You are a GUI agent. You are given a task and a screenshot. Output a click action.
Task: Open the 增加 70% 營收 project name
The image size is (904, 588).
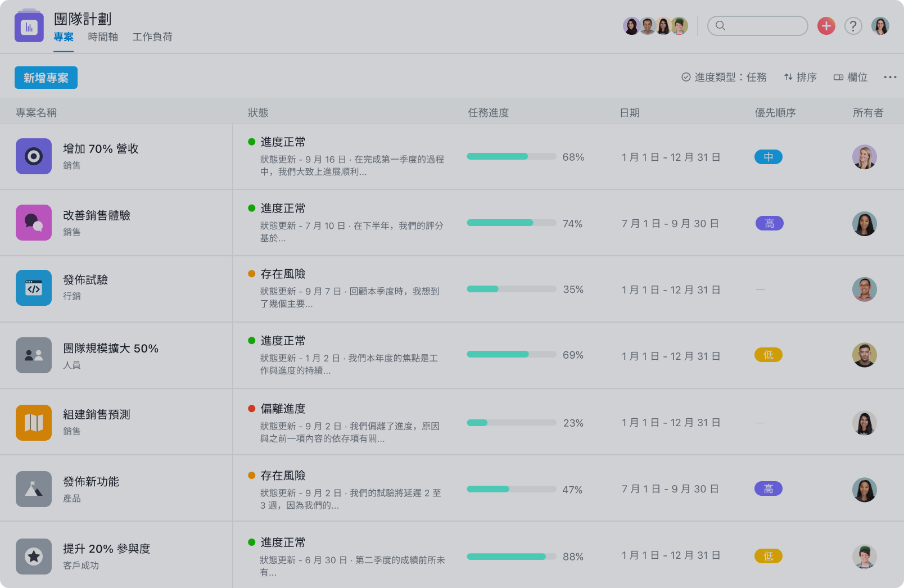coord(101,149)
